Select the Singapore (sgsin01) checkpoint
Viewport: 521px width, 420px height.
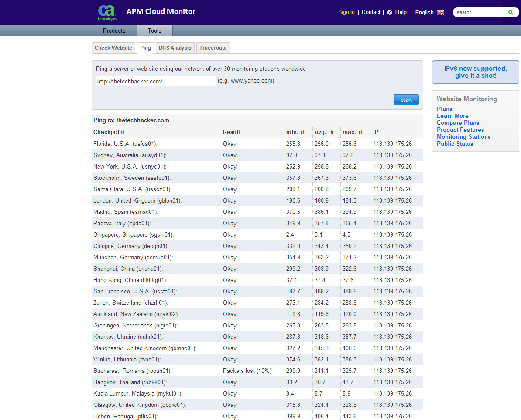[x=134, y=235]
